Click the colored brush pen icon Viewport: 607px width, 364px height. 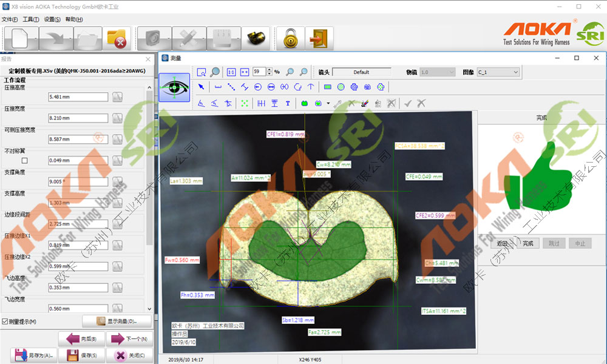364,103
